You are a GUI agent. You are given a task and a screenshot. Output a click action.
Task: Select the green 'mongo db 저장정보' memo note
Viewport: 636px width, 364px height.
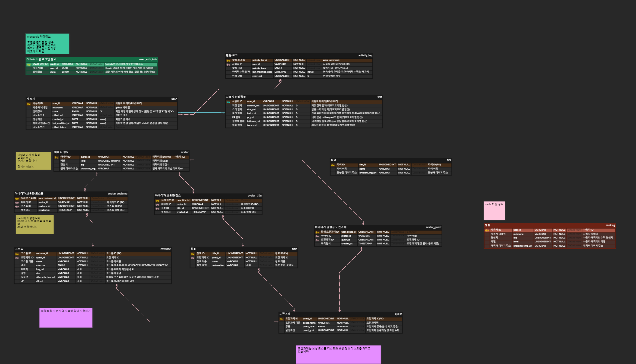pyautogui.click(x=47, y=44)
